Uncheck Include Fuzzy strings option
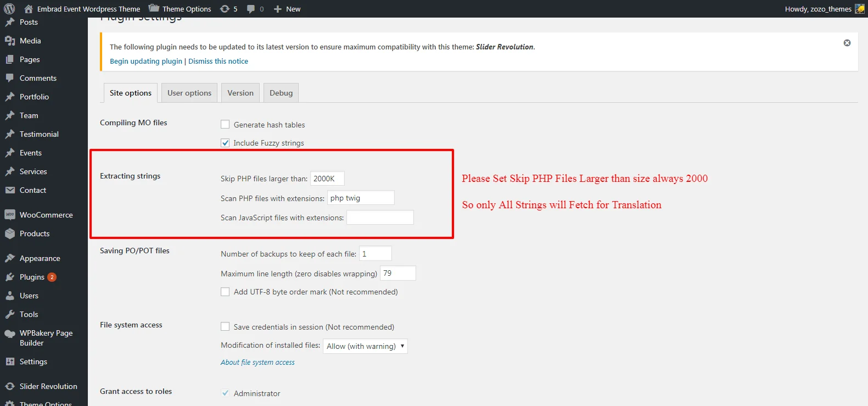Image resolution: width=868 pixels, height=406 pixels. pyautogui.click(x=225, y=143)
